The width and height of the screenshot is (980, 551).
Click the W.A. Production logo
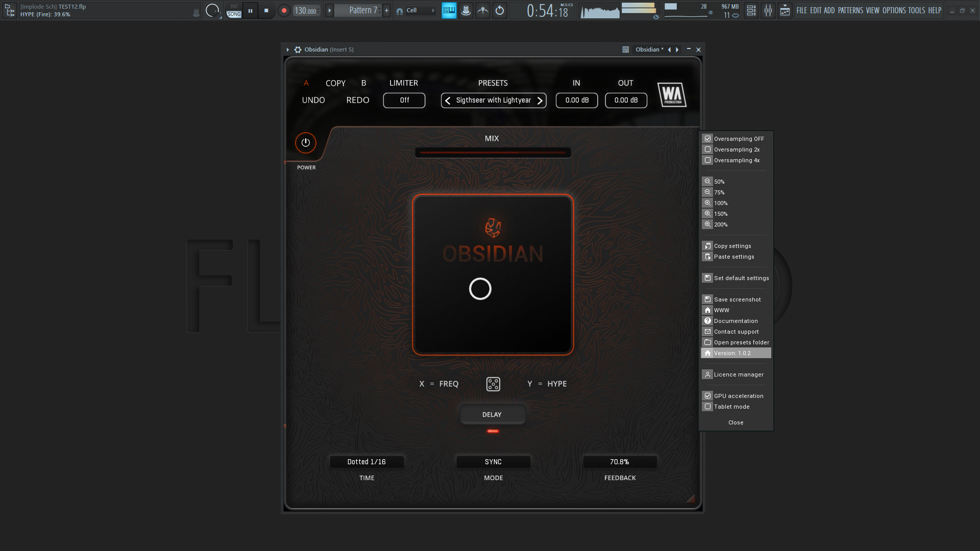672,95
